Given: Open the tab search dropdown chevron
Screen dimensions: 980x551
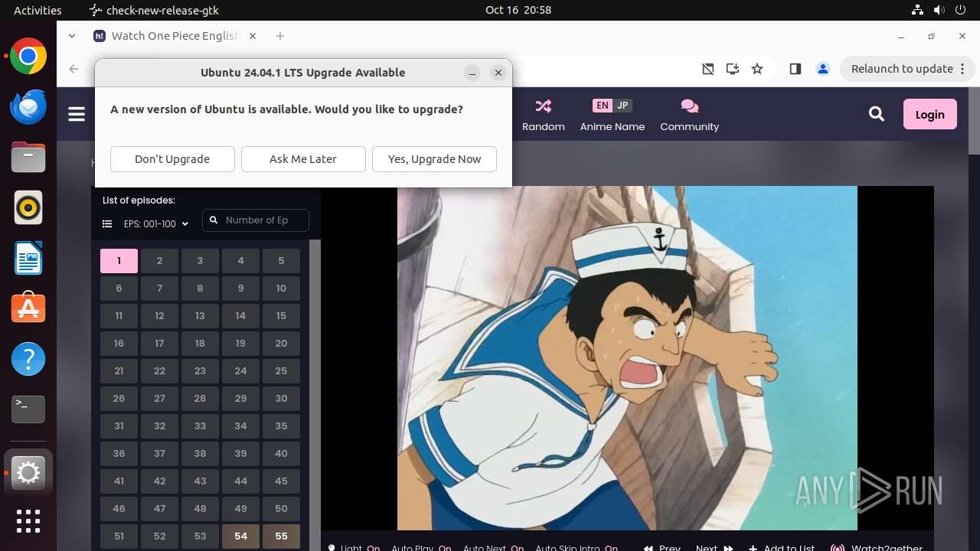Looking at the screenshot, I should point(72,36).
